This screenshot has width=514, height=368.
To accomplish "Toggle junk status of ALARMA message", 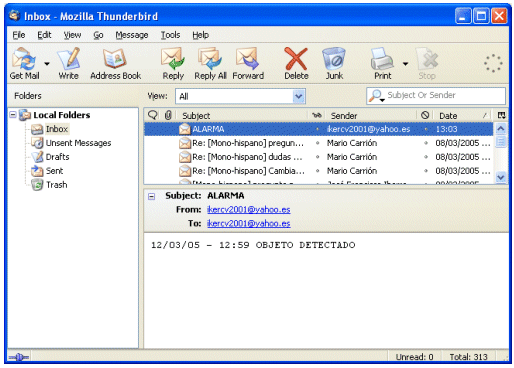I will click(426, 129).
